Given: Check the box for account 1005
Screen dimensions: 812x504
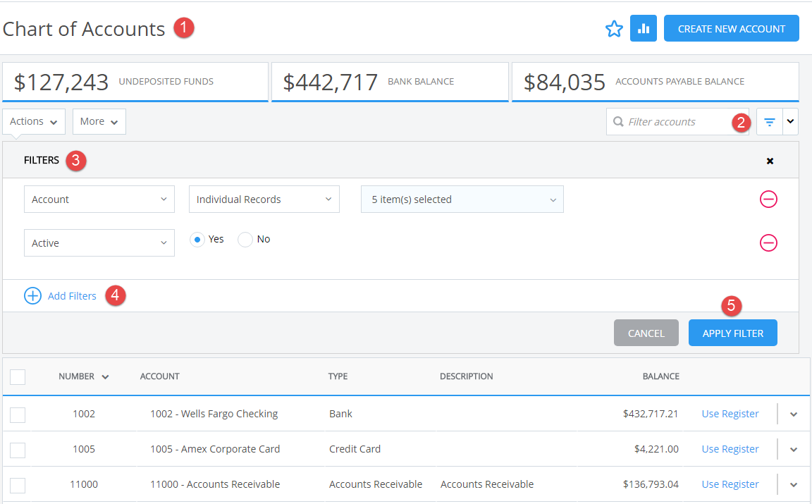Looking at the screenshot, I should (18, 450).
